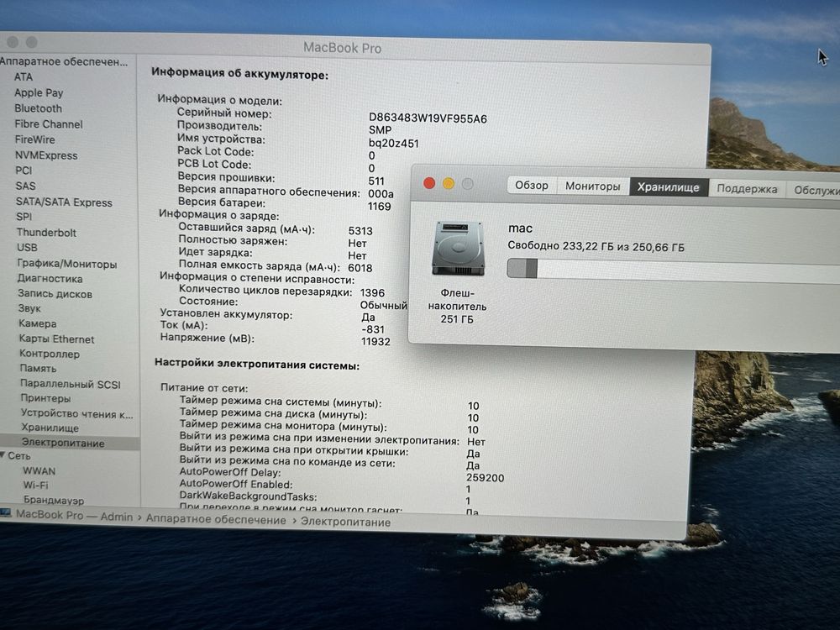
Task: Open Камера sidebar entry
Action: [38, 323]
